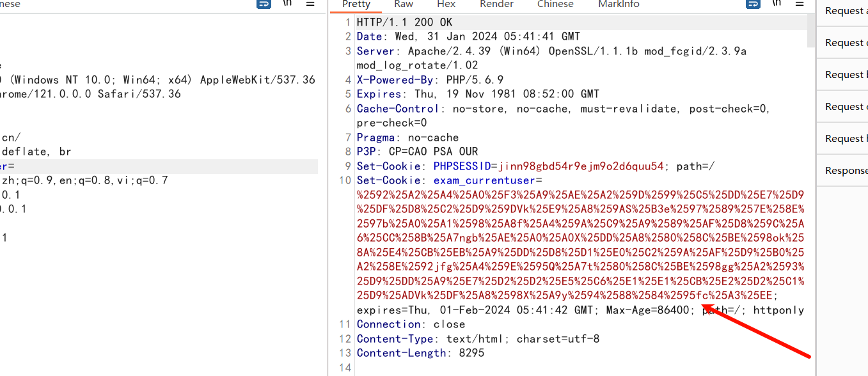868x376 pixels.
Task: Click line number 14 in response gutter
Action: pyautogui.click(x=345, y=368)
